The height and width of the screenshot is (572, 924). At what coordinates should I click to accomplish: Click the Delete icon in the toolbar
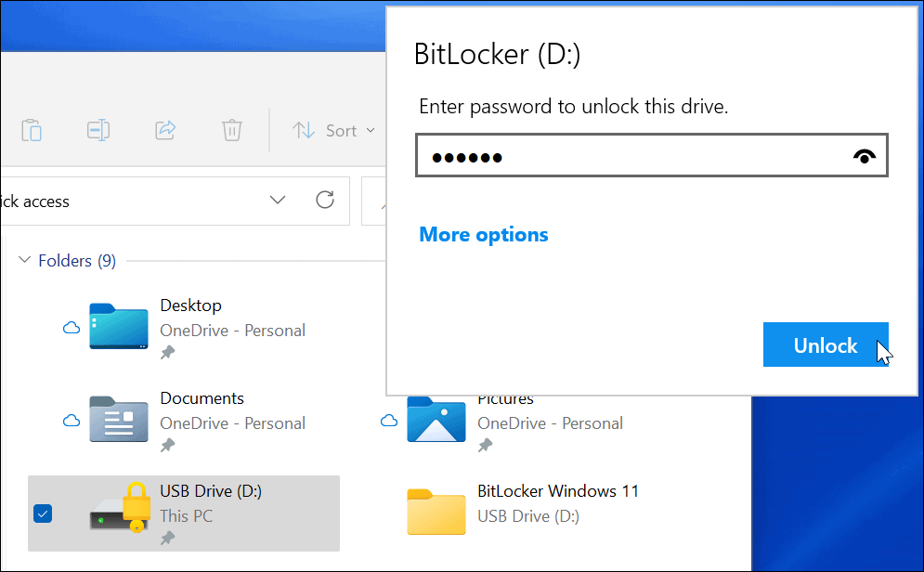(x=232, y=130)
